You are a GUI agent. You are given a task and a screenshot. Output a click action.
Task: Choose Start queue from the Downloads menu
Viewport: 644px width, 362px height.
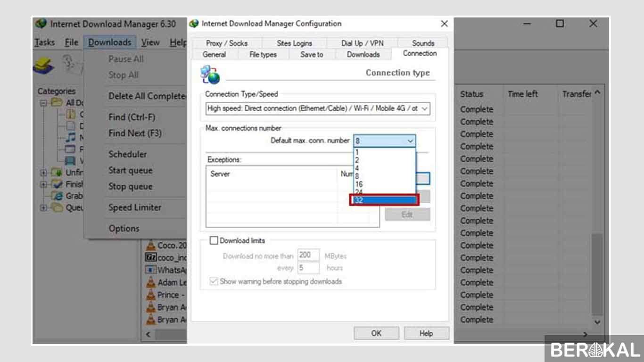[131, 170]
